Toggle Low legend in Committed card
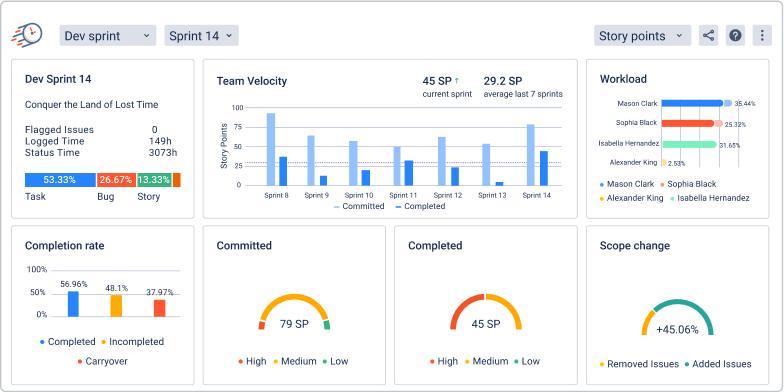The image size is (784, 392). click(x=335, y=361)
